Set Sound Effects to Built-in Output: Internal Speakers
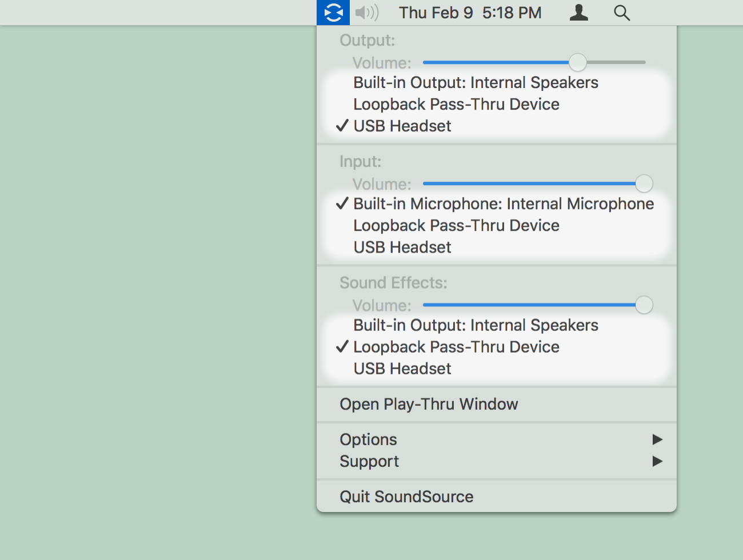Viewport: 743px width, 560px height. coord(497,325)
